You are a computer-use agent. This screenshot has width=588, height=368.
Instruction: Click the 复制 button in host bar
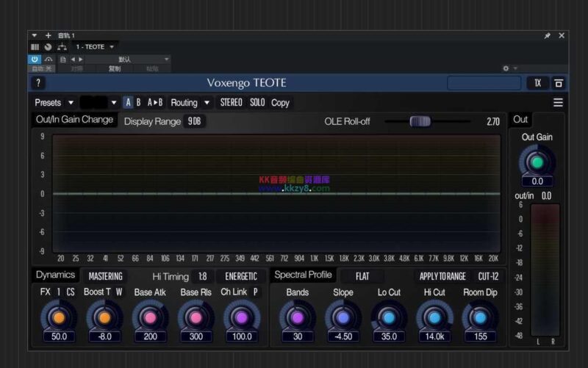pos(115,68)
